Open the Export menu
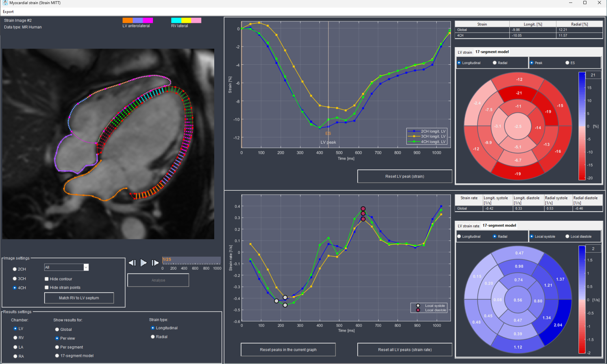The image size is (607, 364). click(x=8, y=11)
